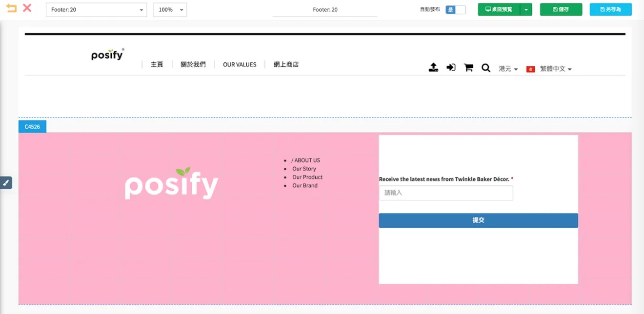Open the Footer: 20 template dropdown
This screenshot has width=644, height=314.
(x=97, y=10)
